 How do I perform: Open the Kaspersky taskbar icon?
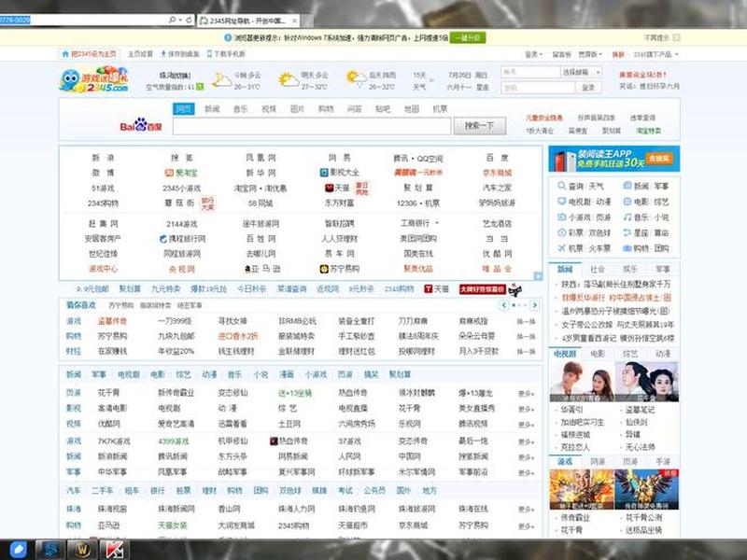pyautogui.click(x=114, y=550)
